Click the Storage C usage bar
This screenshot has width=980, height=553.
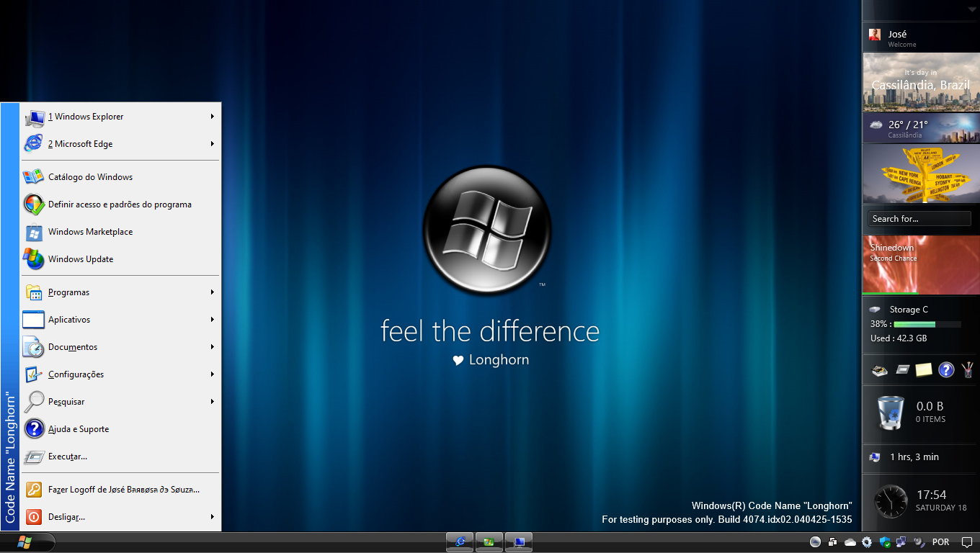[927, 325]
